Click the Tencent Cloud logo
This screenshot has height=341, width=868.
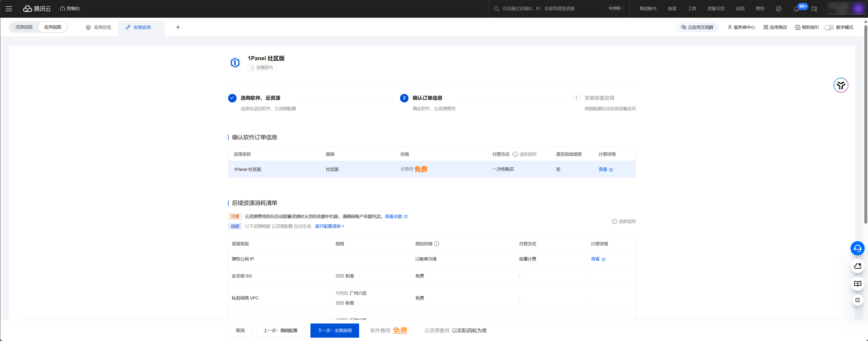(37, 9)
